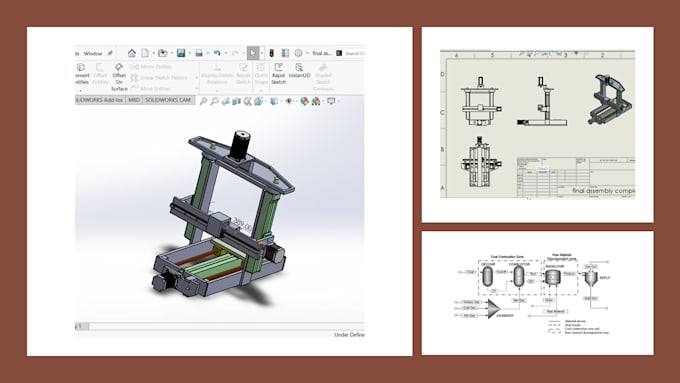Create a new document via New icon
The image size is (680, 383).
coord(145,53)
